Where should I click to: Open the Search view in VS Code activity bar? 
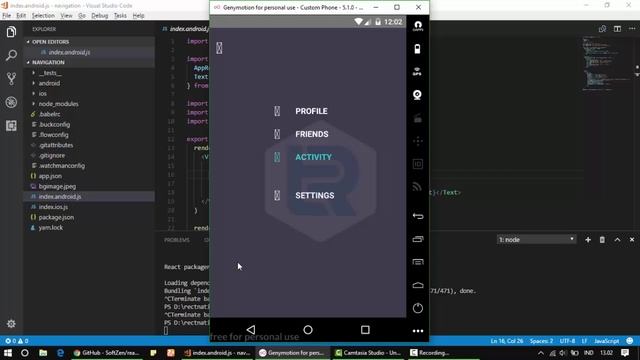pyautogui.click(x=11, y=55)
